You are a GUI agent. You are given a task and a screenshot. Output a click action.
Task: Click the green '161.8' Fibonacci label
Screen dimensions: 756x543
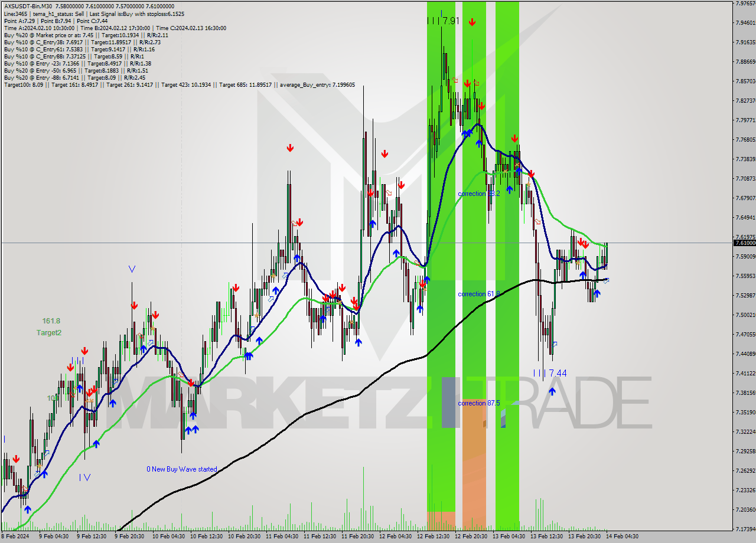[x=51, y=321]
